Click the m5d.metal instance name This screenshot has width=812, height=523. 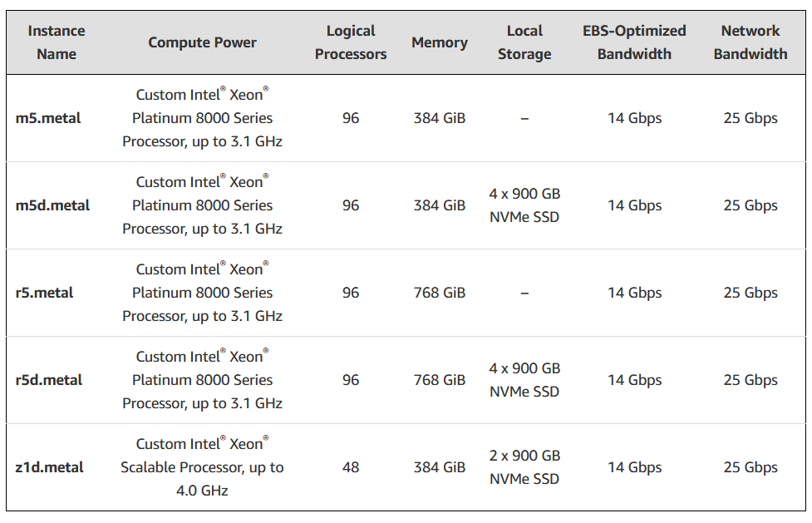click(x=53, y=205)
